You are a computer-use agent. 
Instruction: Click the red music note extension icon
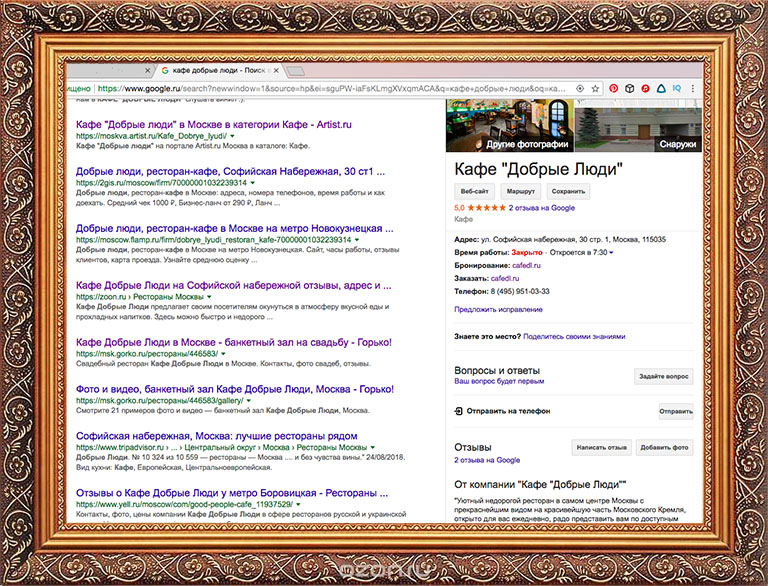645,88
